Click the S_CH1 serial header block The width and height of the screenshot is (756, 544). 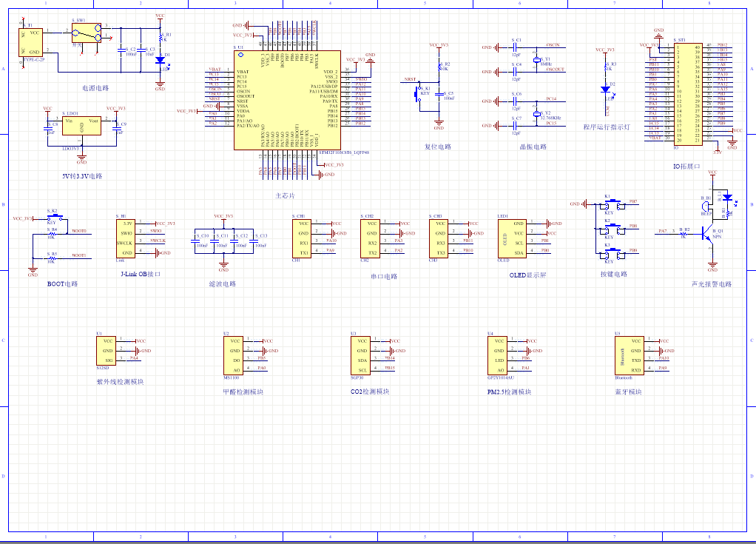coord(302,239)
